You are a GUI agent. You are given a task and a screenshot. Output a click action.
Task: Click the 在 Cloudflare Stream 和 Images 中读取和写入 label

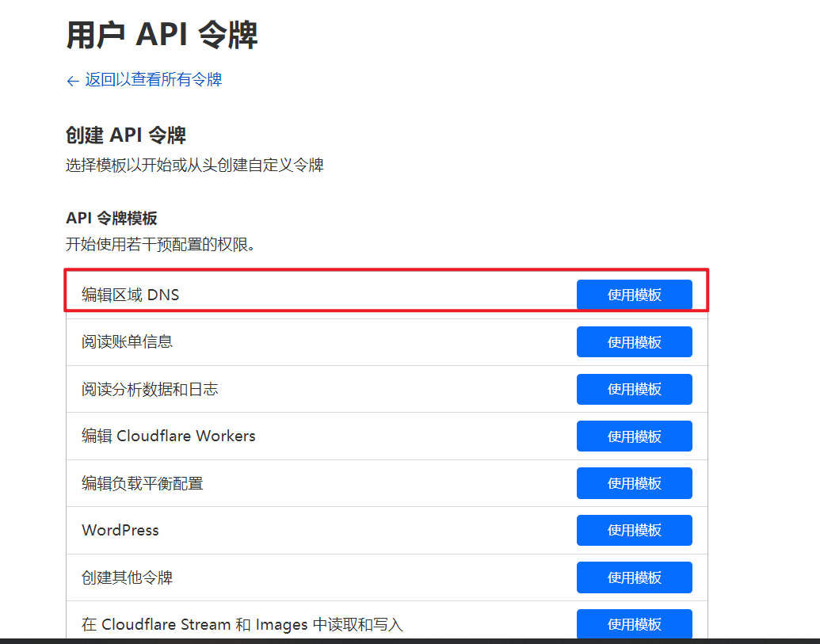242,624
